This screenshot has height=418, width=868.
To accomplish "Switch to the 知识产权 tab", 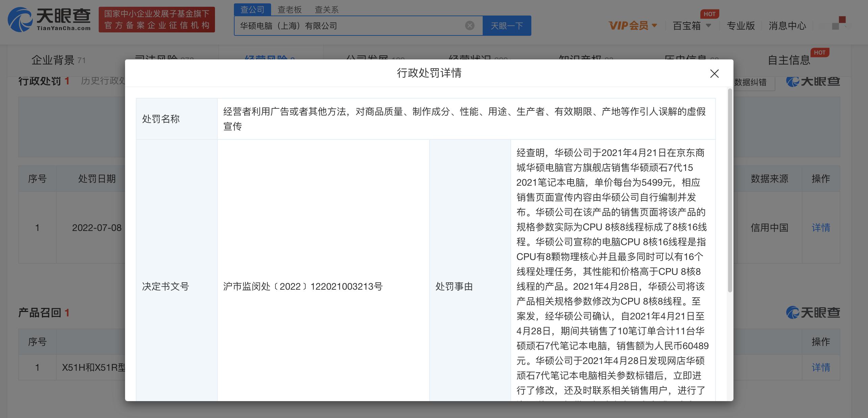I will (580, 58).
